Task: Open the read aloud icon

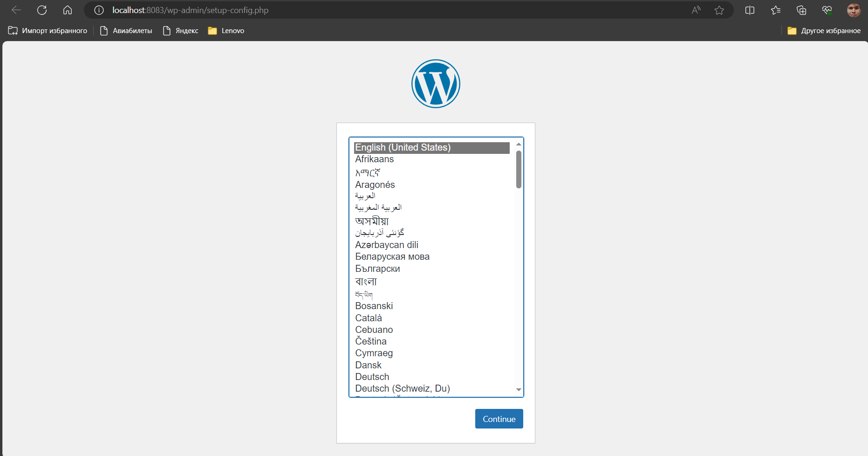Action: 696,10
